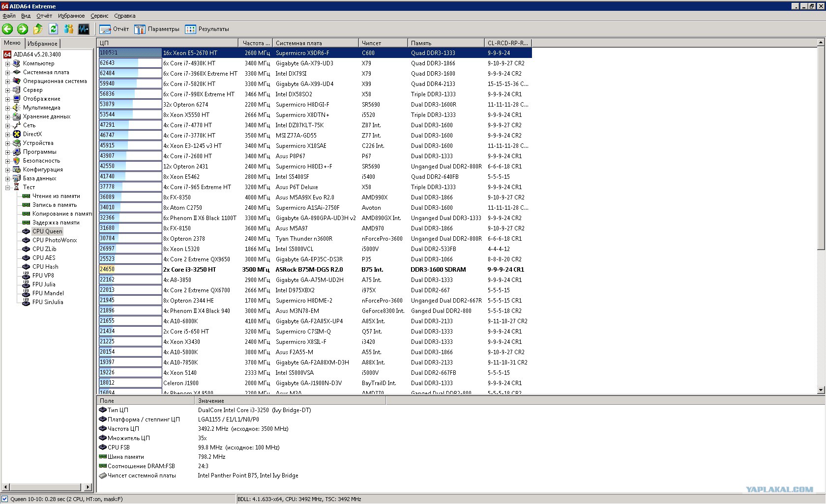Screen dimensions: 826x504
Task: Click the Копирование в памяти icon
Action: (26, 214)
